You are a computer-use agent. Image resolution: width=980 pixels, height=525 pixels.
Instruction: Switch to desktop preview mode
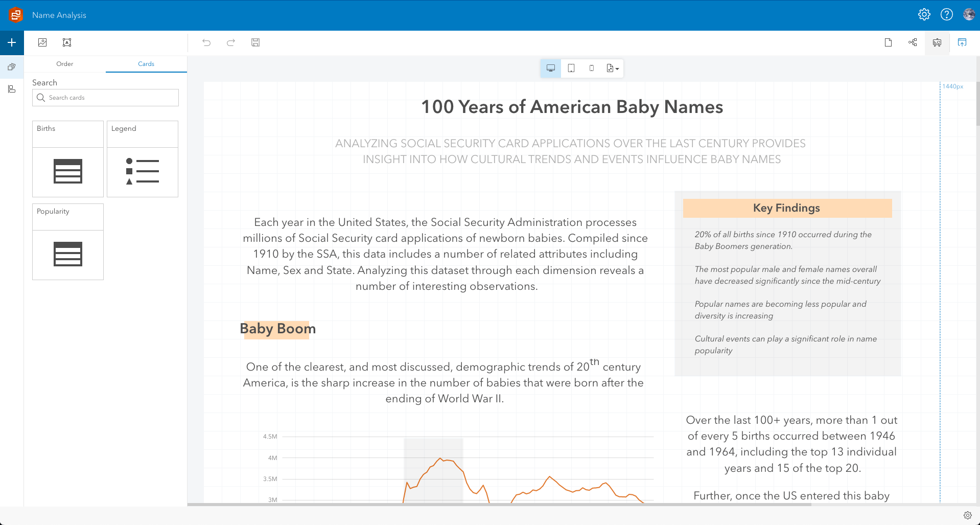(551, 68)
